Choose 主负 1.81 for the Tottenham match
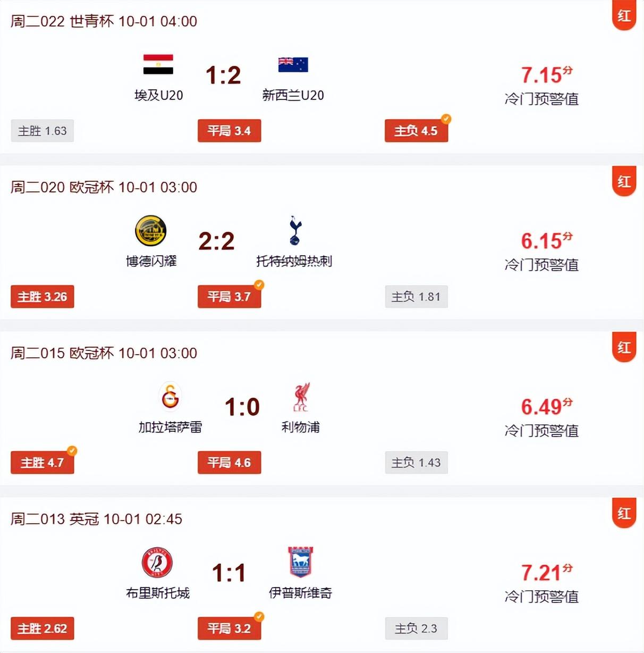Screen dimensions: 644x653 coord(416,297)
